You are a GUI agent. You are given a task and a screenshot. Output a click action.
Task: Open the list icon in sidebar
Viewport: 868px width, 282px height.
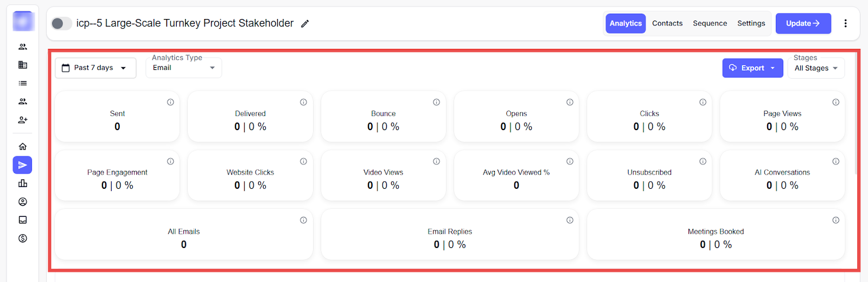22,83
